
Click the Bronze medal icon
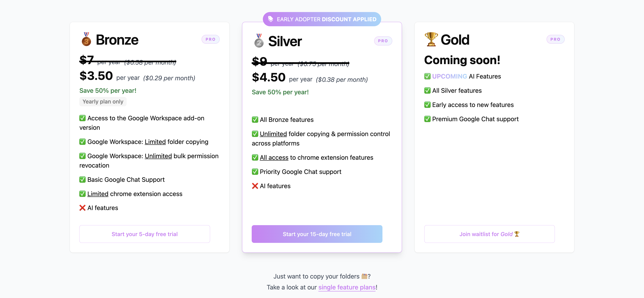(x=86, y=39)
